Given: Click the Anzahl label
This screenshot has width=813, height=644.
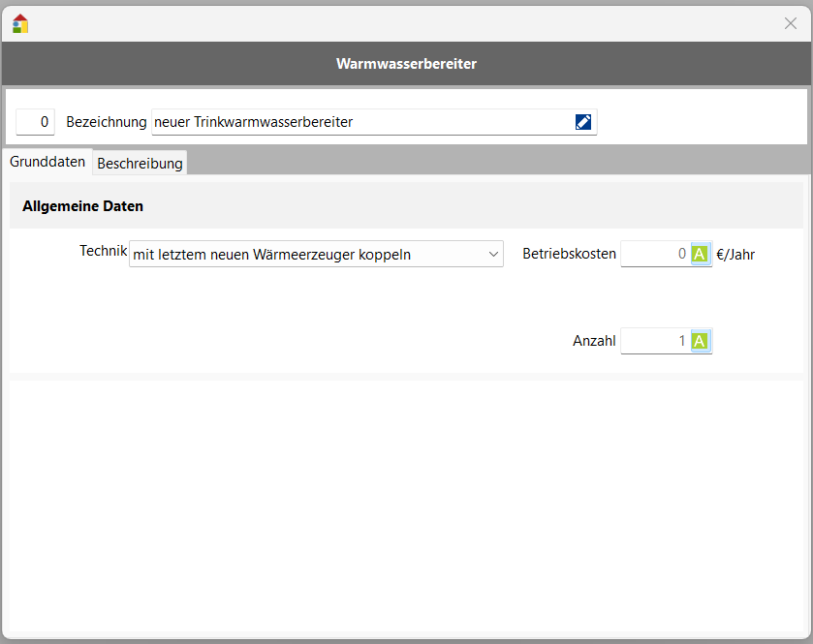Looking at the screenshot, I should point(594,341).
